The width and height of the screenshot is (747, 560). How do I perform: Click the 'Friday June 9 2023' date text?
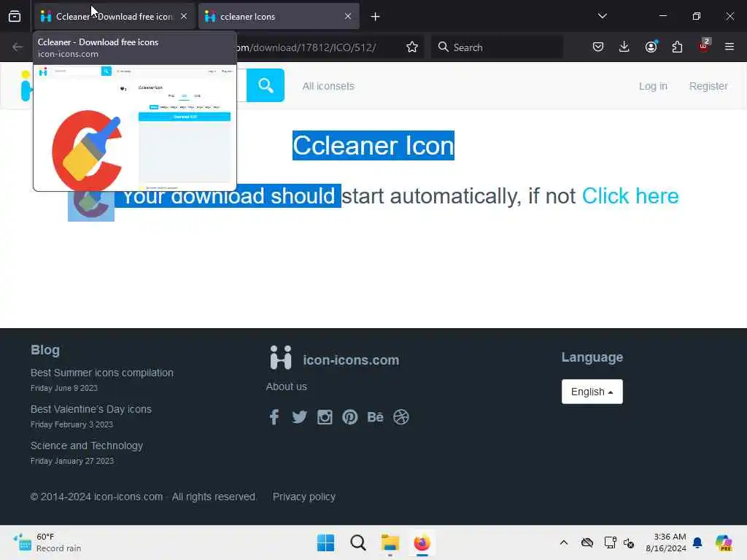pos(64,388)
